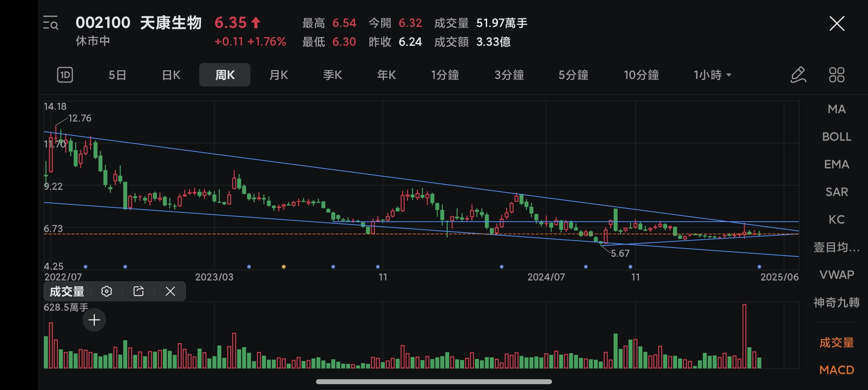Toggle the MACD sub-indicator

click(x=837, y=370)
